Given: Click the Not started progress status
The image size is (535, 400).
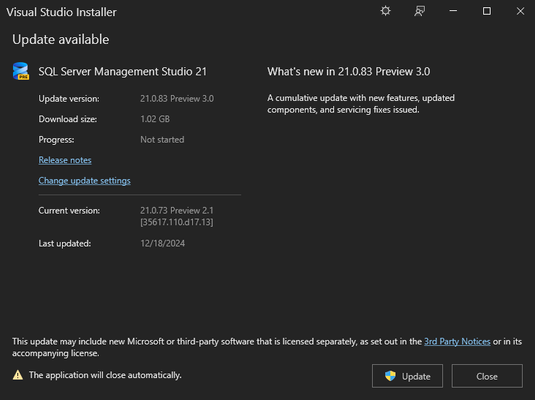Looking at the screenshot, I should (162, 140).
